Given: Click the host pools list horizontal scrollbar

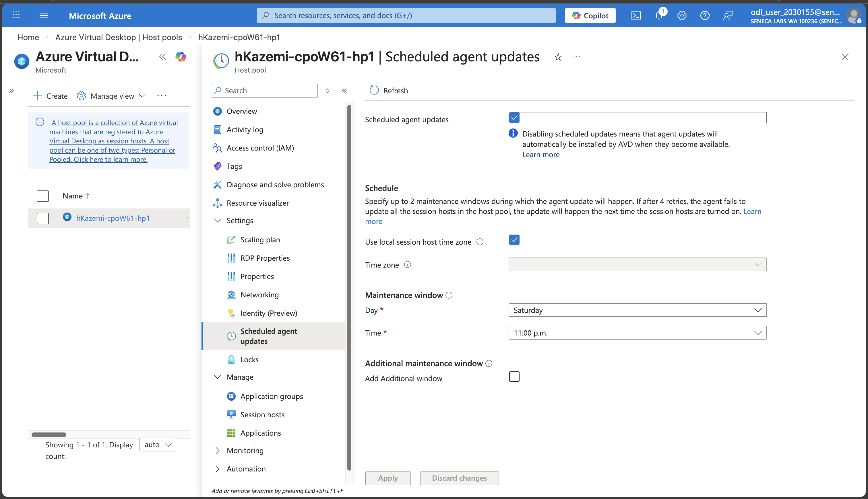Looking at the screenshot, I should 49,434.
